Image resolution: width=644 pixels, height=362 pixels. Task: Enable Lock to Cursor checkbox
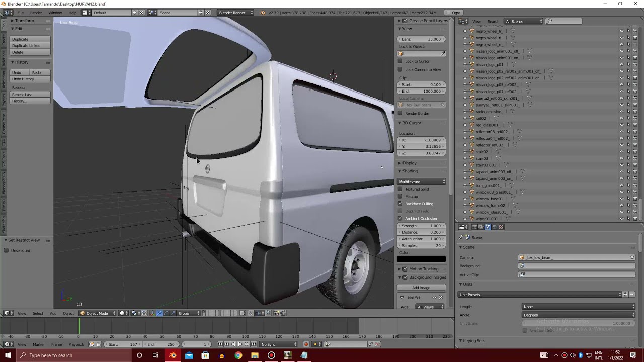400,61
